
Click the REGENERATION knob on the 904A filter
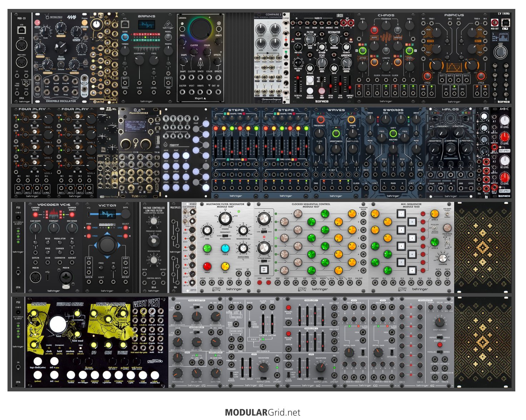pos(154,261)
